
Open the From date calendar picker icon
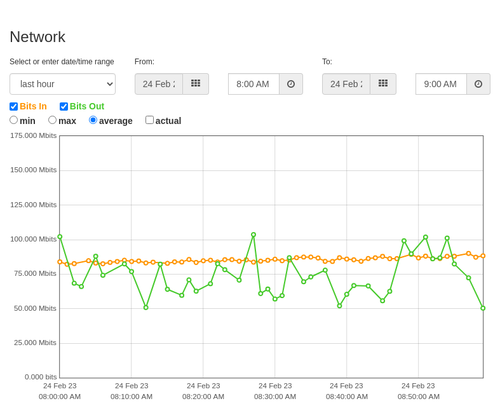[x=196, y=84]
